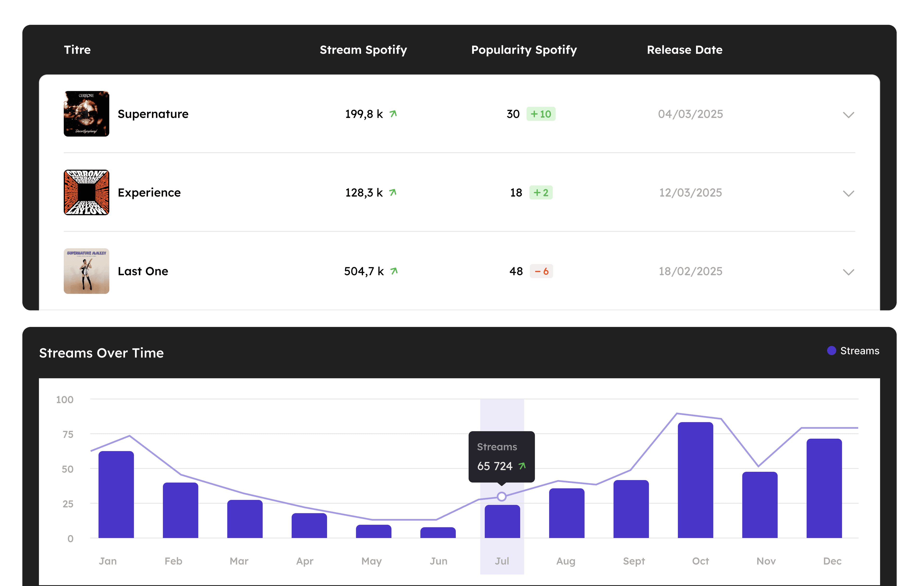
Task: Click the −6 popularity badge
Action: (541, 271)
